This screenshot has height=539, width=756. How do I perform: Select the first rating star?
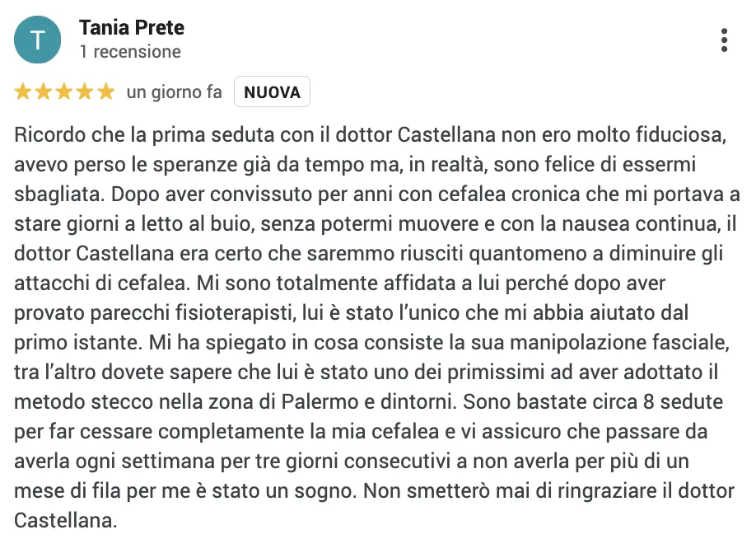(23, 91)
